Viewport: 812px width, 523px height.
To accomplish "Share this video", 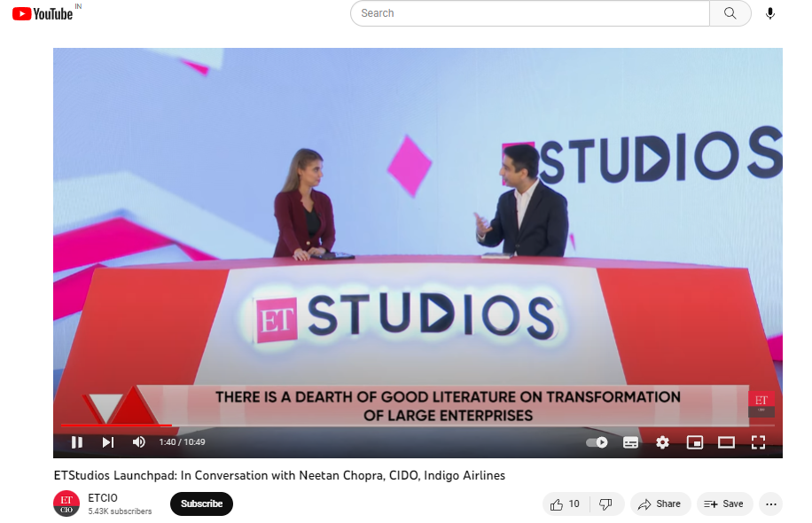I will 660,504.
